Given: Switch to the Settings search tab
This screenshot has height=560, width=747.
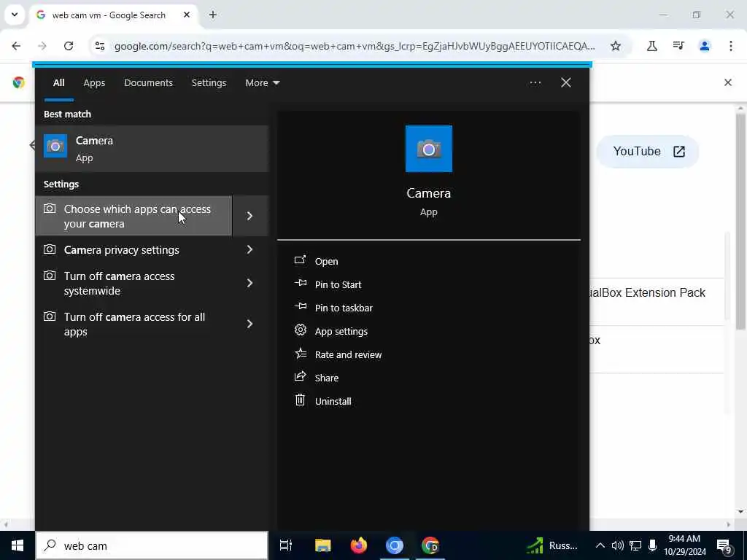Looking at the screenshot, I should click(x=209, y=83).
